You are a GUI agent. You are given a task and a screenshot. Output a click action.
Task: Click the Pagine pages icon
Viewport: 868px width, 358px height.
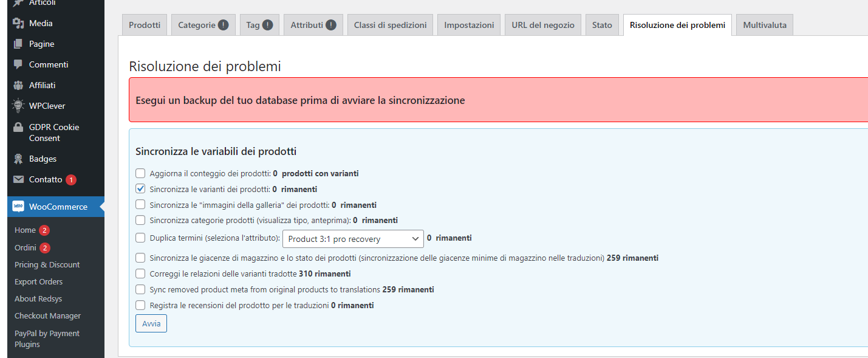point(18,44)
